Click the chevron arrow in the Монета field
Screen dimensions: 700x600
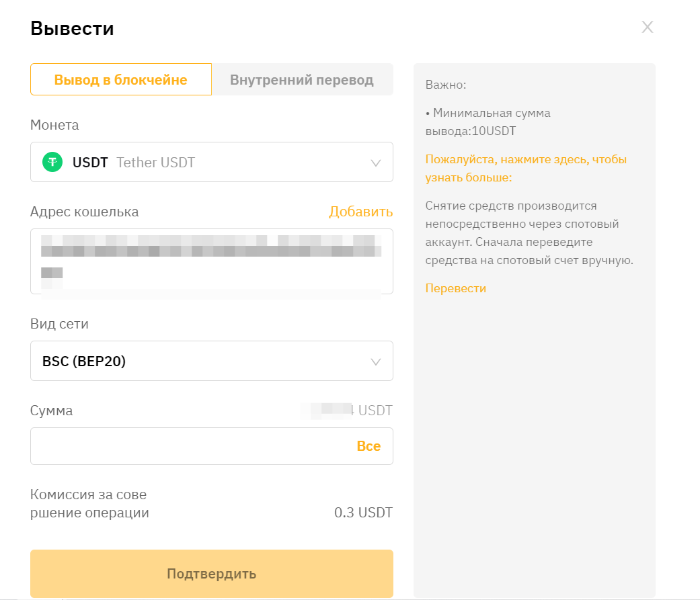click(376, 163)
